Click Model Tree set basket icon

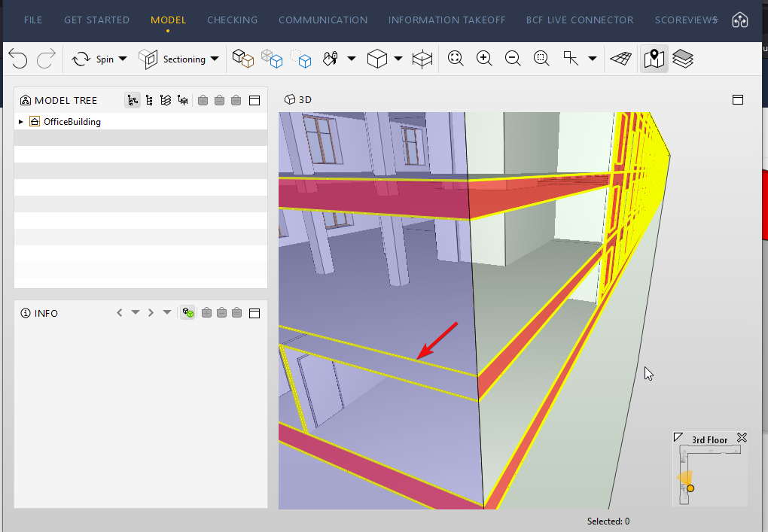coord(236,100)
